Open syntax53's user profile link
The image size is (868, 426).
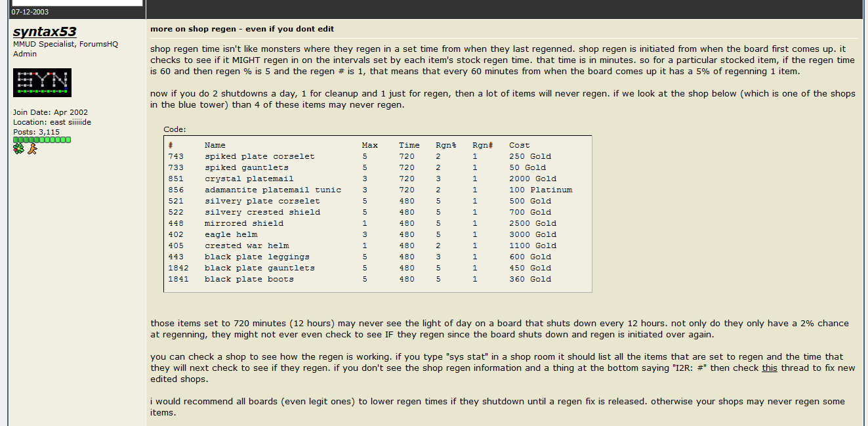click(45, 32)
